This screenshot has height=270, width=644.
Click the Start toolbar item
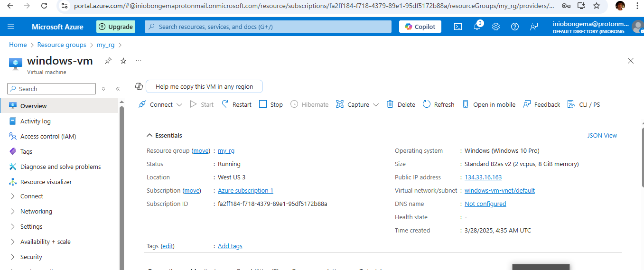tap(202, 104)
